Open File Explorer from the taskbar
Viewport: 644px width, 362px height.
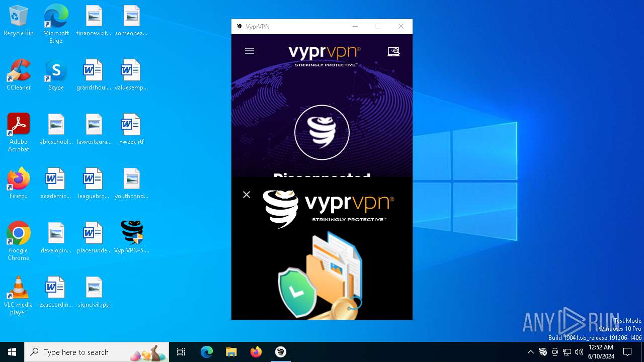[x=231, y=352]
